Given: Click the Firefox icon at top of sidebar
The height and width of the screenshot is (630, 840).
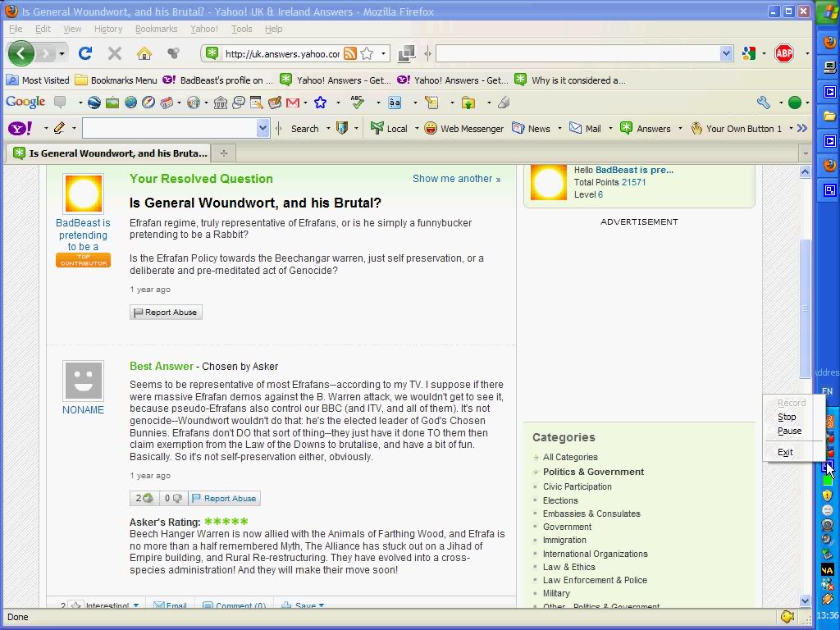Looking at the screenshot, I should [829, 42].
